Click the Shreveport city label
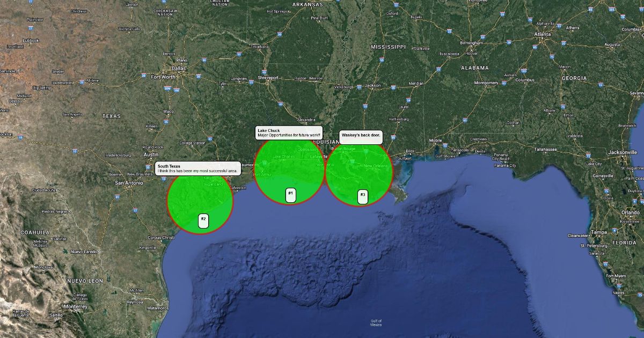644x338 pixels. click(x=268, y=78)
